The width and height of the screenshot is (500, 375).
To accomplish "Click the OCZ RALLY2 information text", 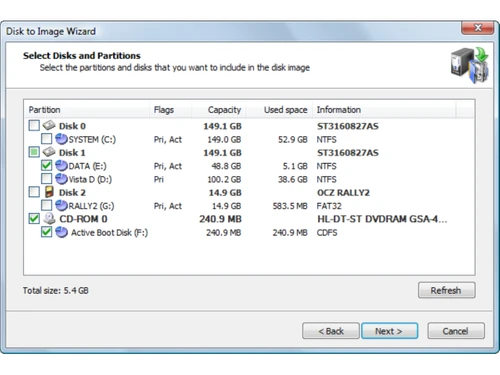I will [x=343, y=193].
